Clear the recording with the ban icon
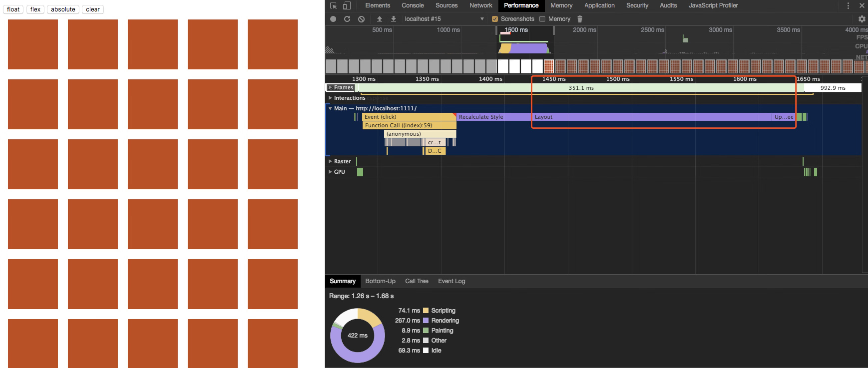868x368 pixels. [361, 19]
